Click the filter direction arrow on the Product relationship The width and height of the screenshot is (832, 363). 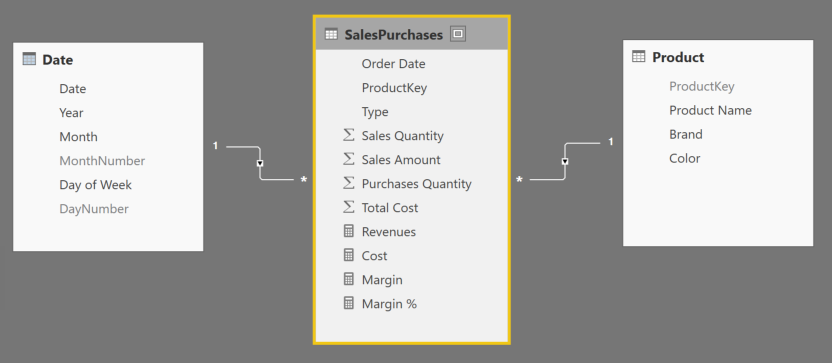(x=565, y=161)
